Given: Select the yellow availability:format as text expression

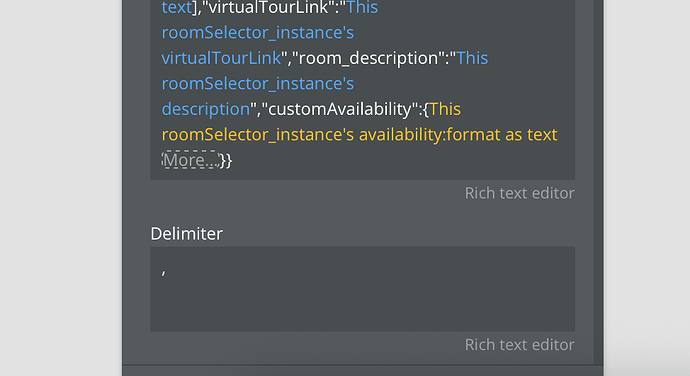Looking at the screenshot, I should (458, 135).
